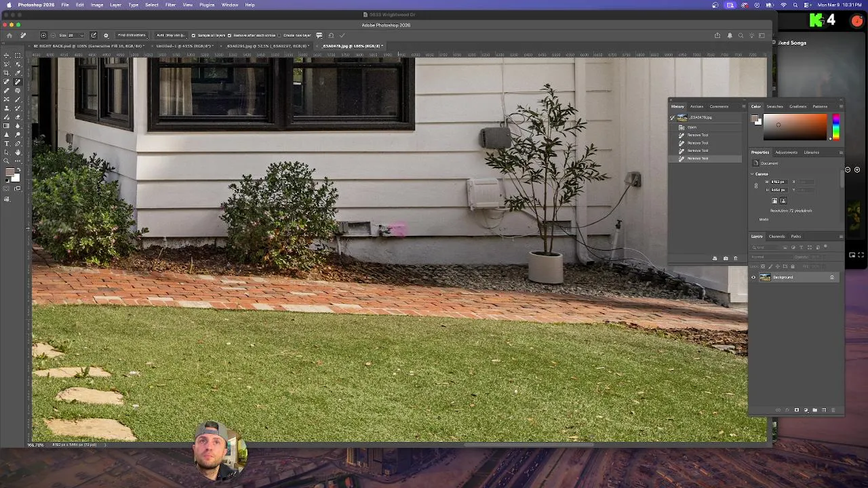868x488 pixels.
Task: Switch to the Swatches tab
Action: [775, 106]
